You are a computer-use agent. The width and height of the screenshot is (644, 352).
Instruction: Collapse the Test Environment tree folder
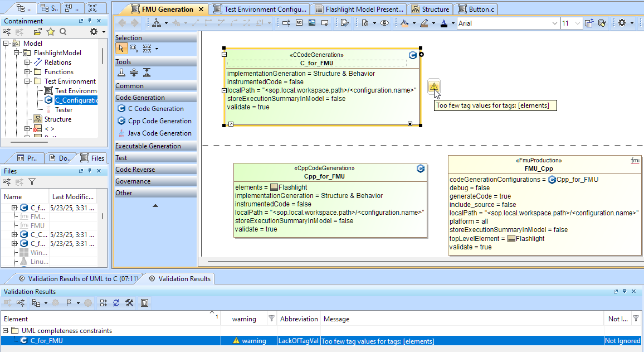27,81
